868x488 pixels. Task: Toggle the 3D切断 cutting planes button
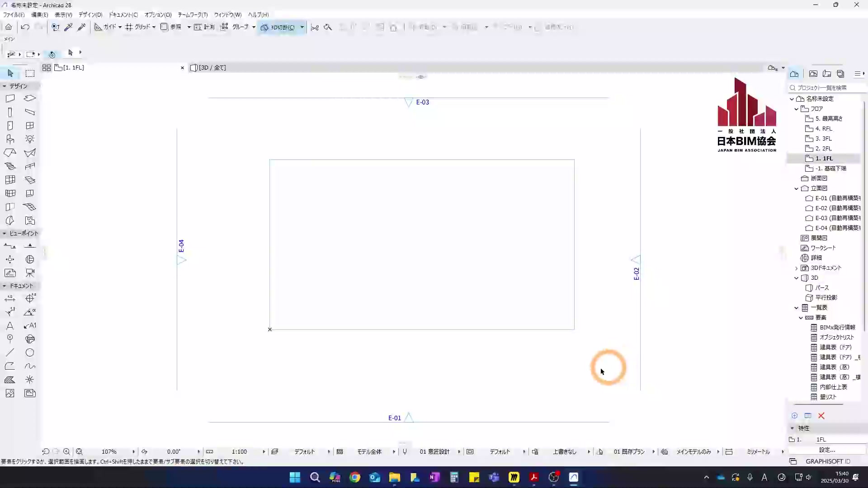[278, 27]
